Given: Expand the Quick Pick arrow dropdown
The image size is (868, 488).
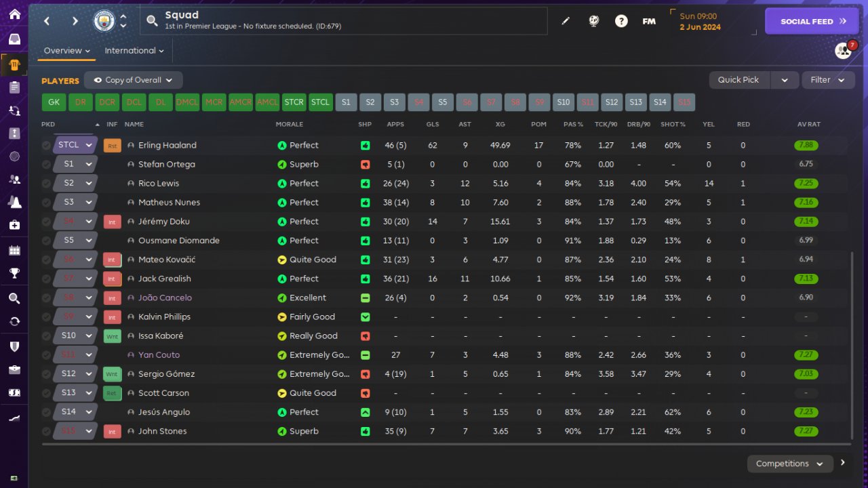Looking at the screenshot, I should [x=785, y=80].
